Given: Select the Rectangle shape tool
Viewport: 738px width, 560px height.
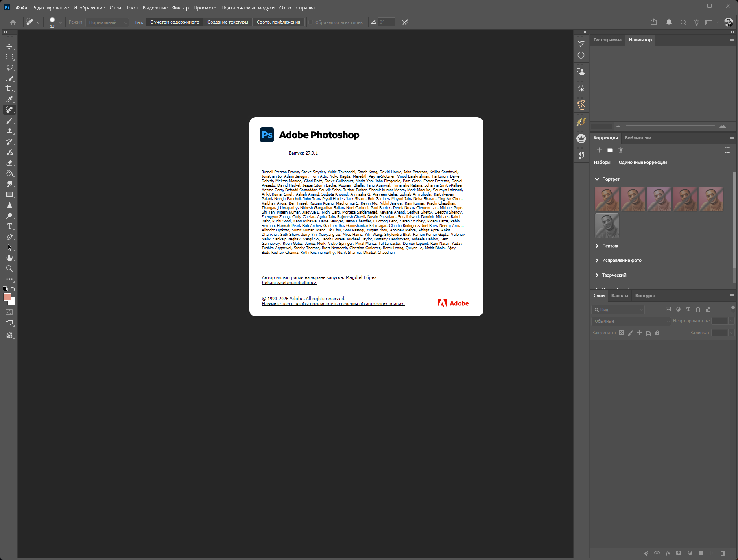Looking at the screenshot, I should tap(9, 195).
